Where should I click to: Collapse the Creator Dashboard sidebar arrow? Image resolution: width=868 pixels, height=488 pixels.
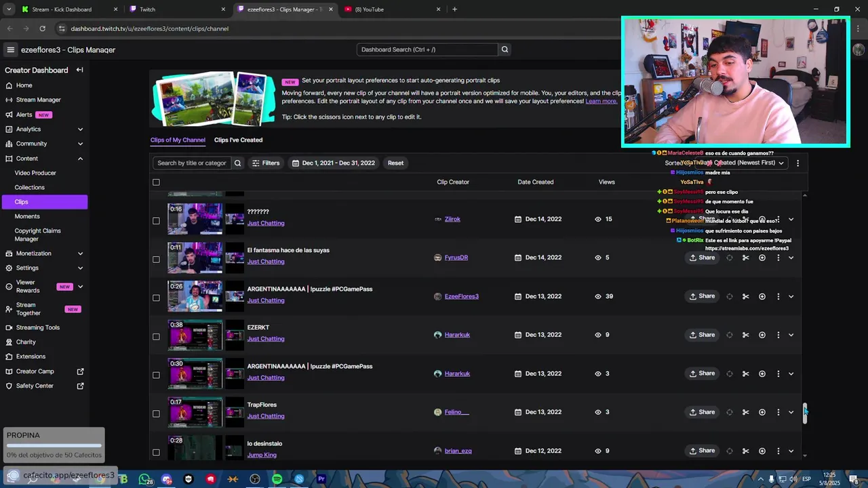pos(79,70)
